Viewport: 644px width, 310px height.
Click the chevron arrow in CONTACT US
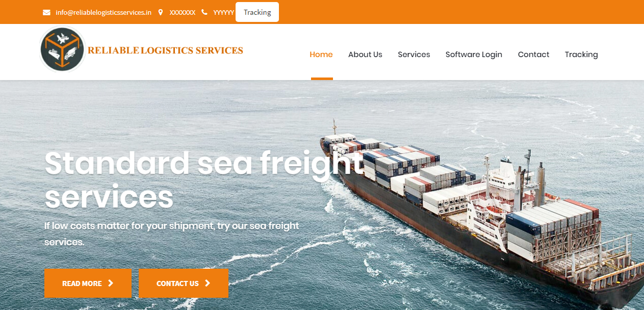coord(208,283)
